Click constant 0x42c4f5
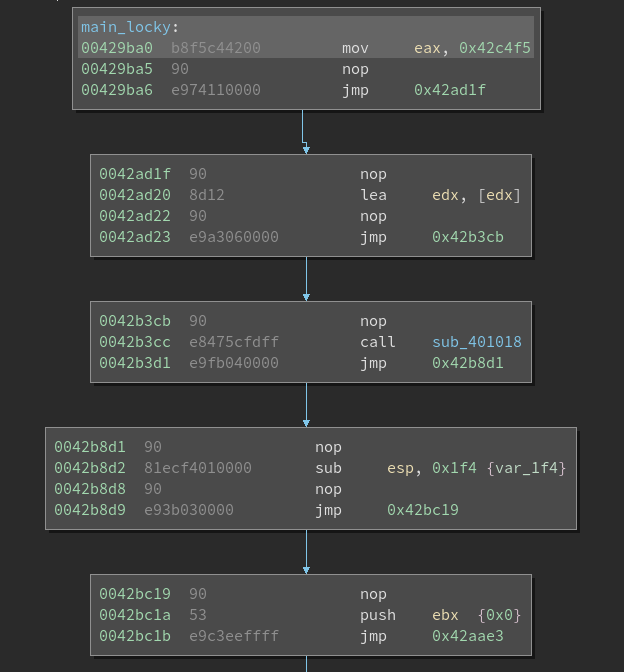 pos(495,48)
